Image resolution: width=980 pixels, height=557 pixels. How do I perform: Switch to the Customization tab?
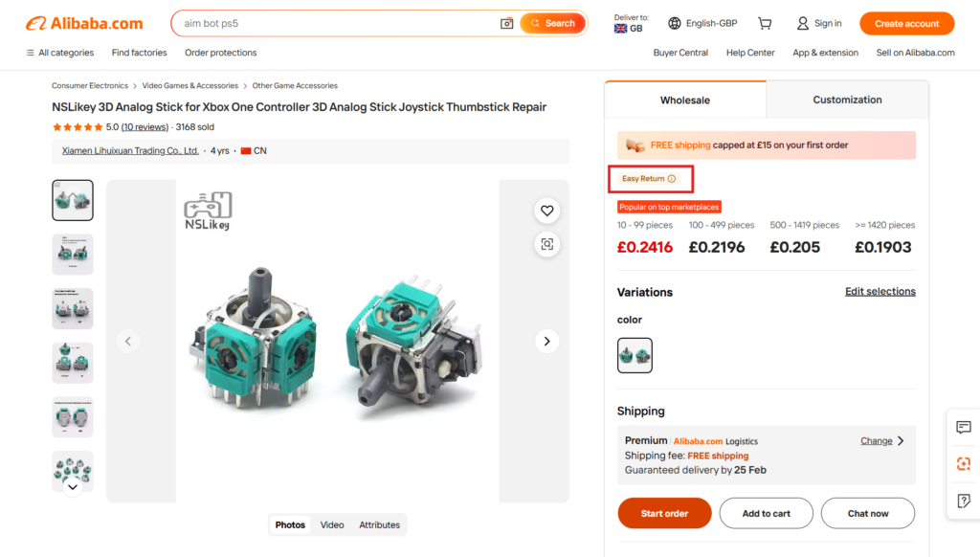pyautogui.click(x=847, y=100)
